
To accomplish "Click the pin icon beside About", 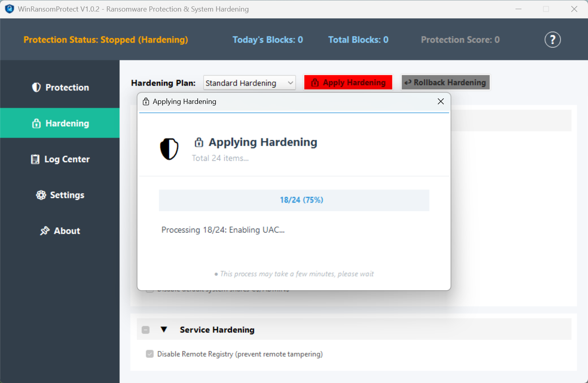I will point(45,231).
